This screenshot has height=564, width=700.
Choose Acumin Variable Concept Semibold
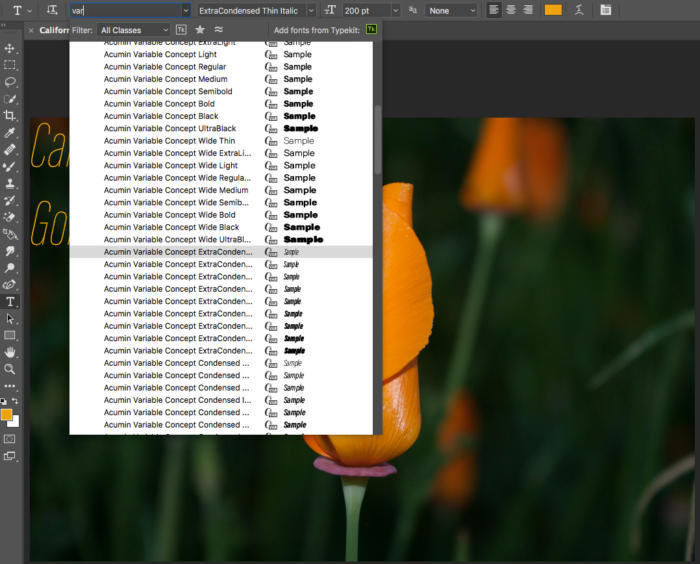click(221, 92)
